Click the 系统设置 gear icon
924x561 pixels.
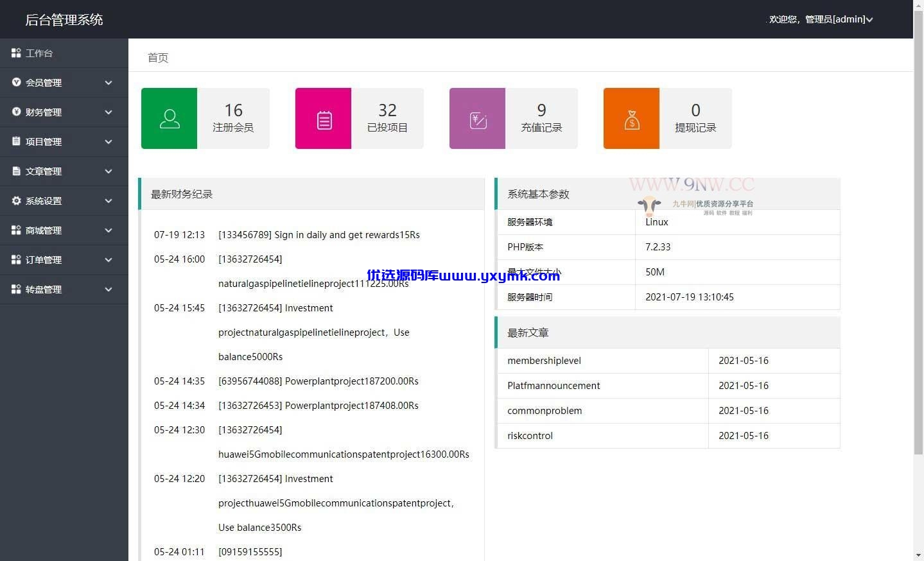click(16, 200)
